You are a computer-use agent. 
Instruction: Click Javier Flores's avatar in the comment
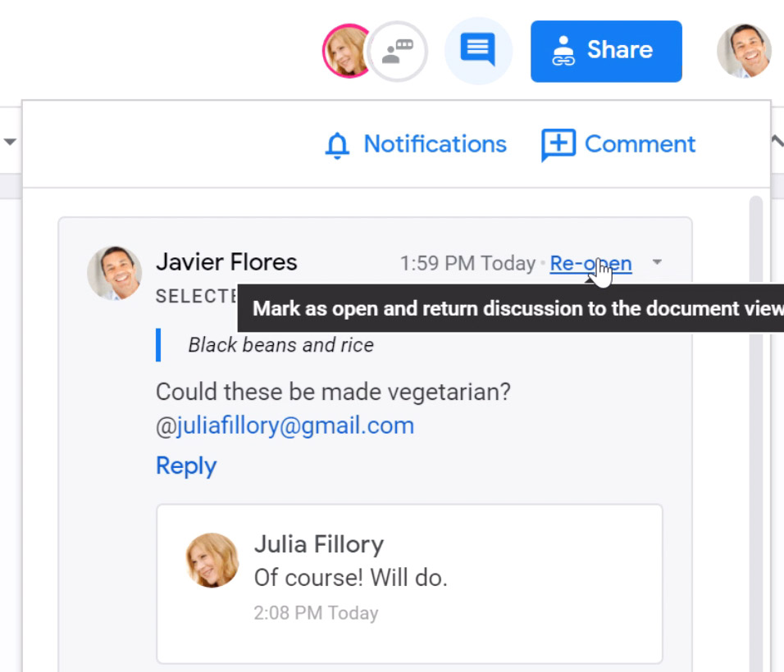[x=115, y=272]
